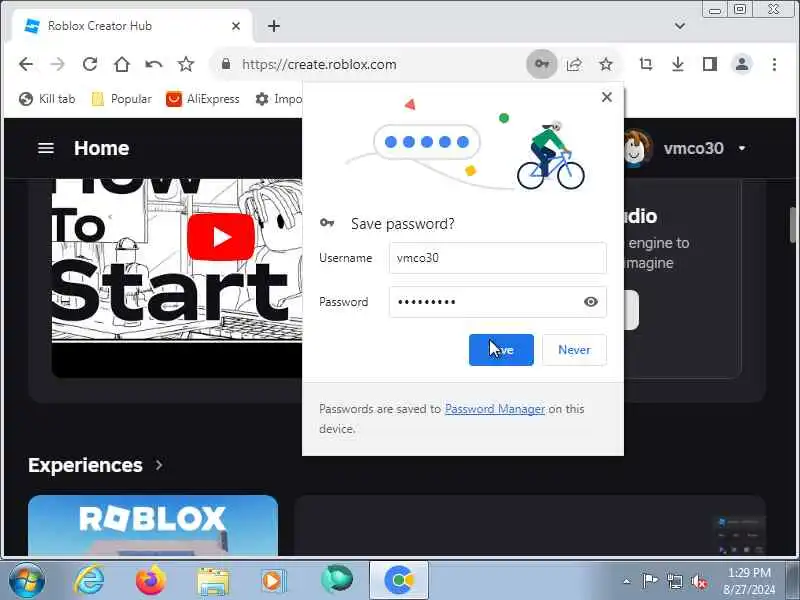Click the Never button
800x600 pixels.
point(574,350)
